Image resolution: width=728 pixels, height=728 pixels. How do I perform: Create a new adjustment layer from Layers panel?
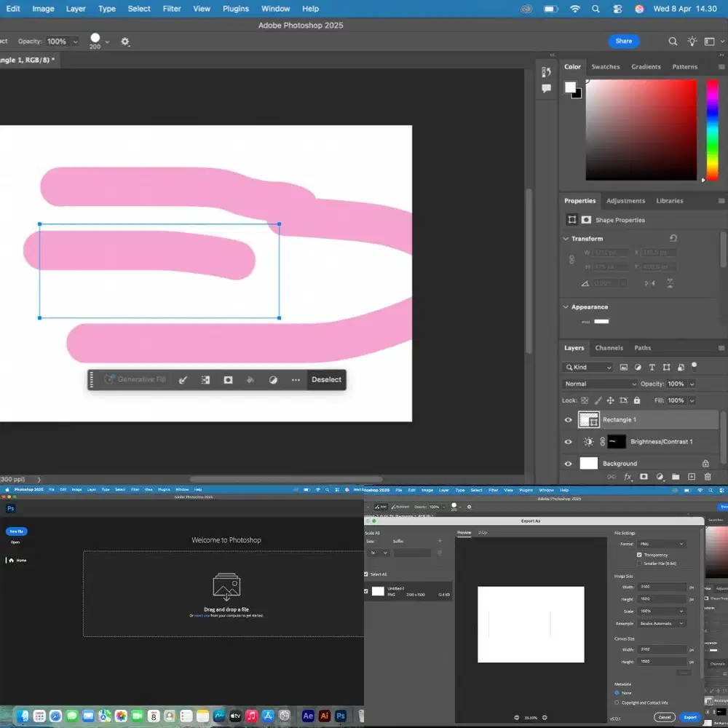[x=659, y=477]
